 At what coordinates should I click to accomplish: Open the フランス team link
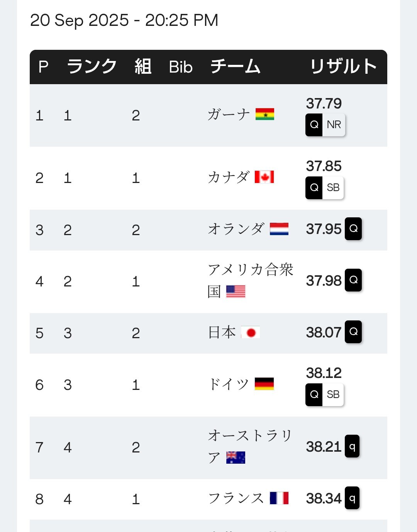point(236,498)
